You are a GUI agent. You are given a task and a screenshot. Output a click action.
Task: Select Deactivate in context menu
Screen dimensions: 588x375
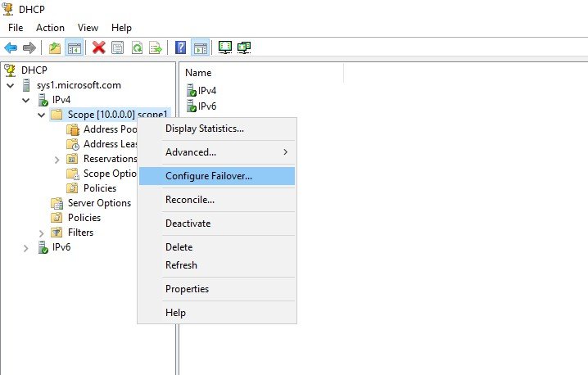point(217,224)
